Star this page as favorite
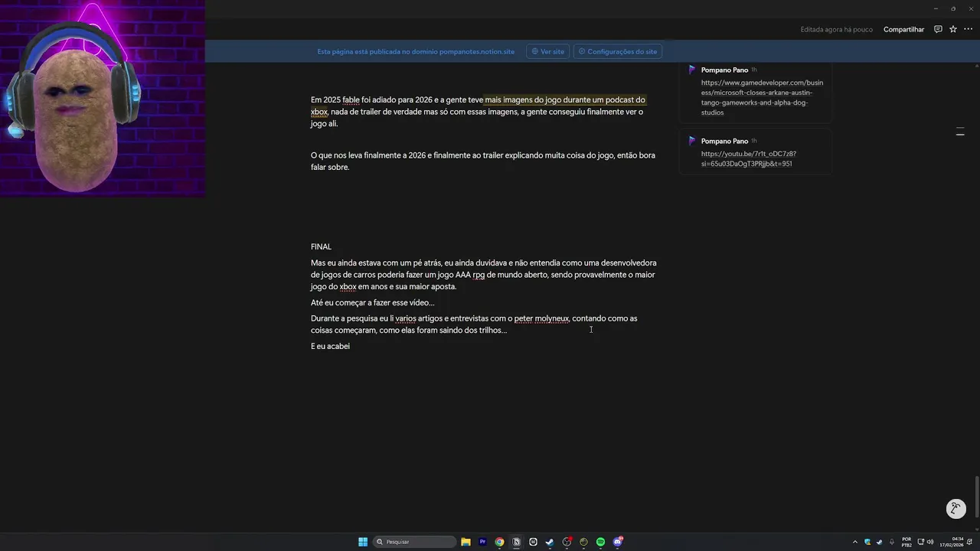The height and width of the screenshot is (551, 980). [953, 29]
